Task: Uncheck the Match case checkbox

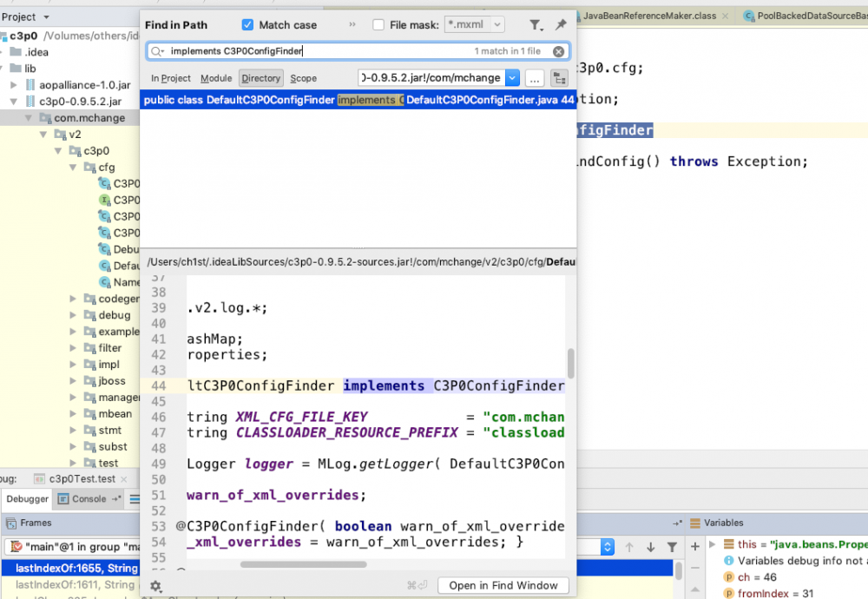Action: tap(247, 25)
